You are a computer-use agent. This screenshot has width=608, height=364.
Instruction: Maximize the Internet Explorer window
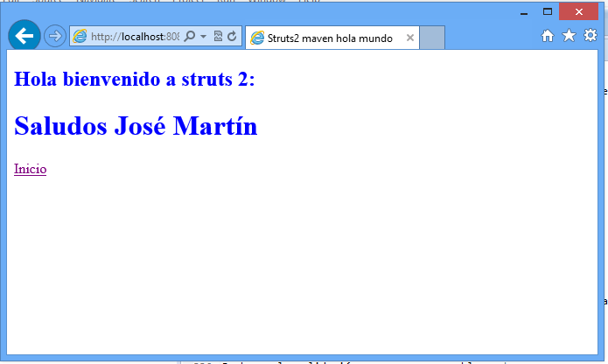548,11
